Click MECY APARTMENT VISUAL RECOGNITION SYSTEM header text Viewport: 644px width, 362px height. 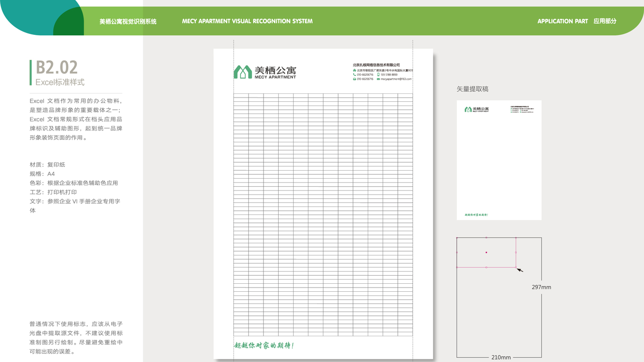(247, 21)
